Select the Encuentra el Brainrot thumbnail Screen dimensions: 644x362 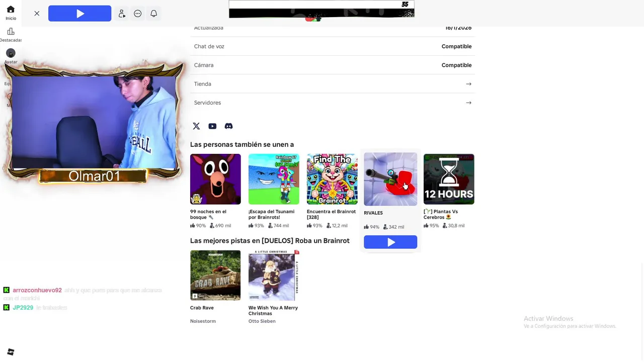point(332,179)
